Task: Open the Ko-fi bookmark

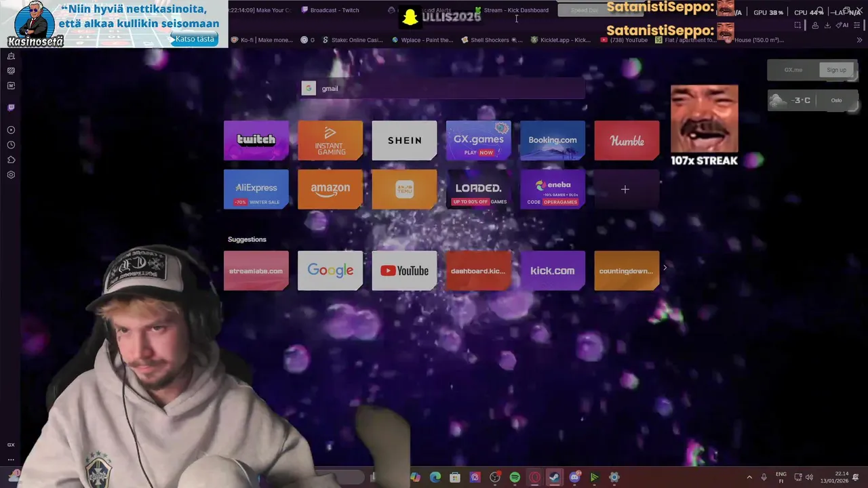Action: point(262,40)
